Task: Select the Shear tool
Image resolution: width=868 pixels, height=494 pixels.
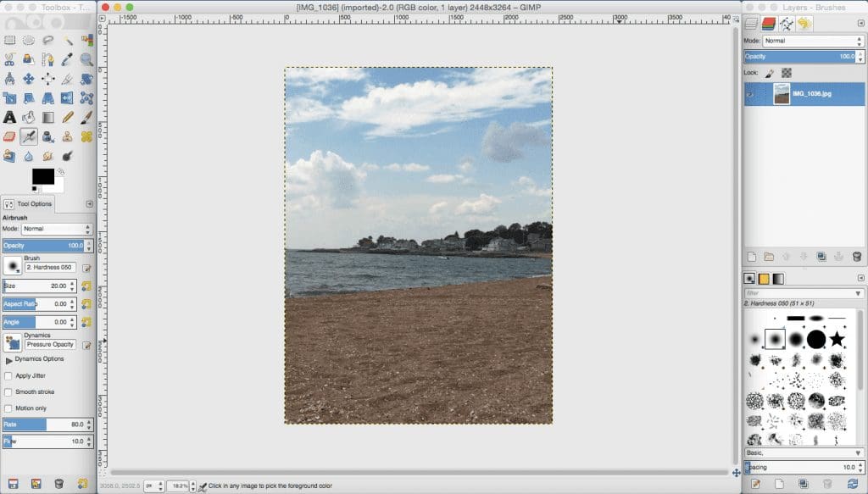Action: (x=29, y=98)
